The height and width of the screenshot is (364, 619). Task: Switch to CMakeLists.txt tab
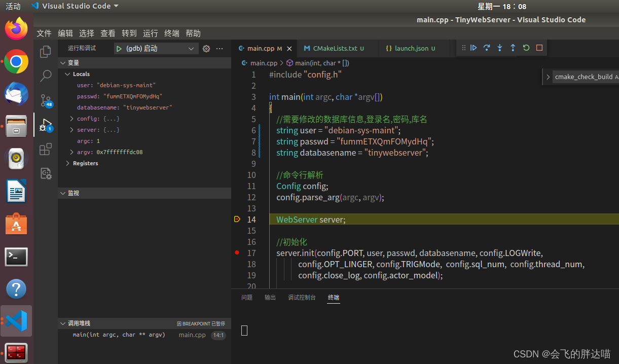point(337,49)
